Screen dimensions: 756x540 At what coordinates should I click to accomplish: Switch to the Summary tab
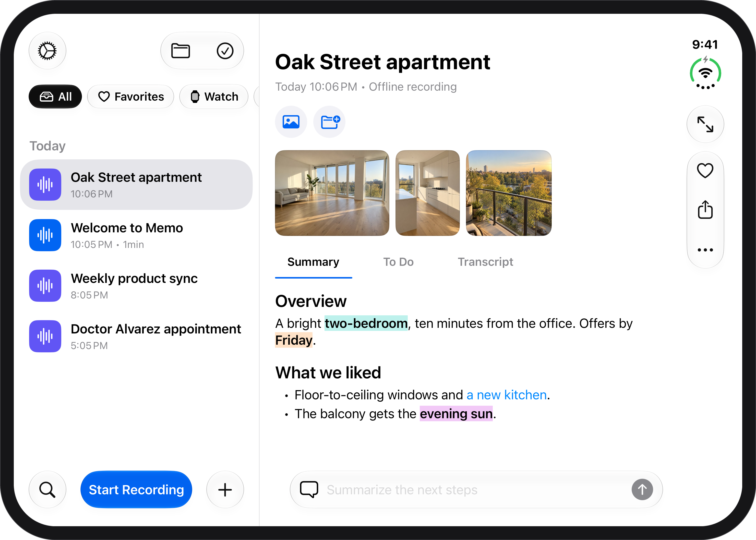[x=313, y=262]
